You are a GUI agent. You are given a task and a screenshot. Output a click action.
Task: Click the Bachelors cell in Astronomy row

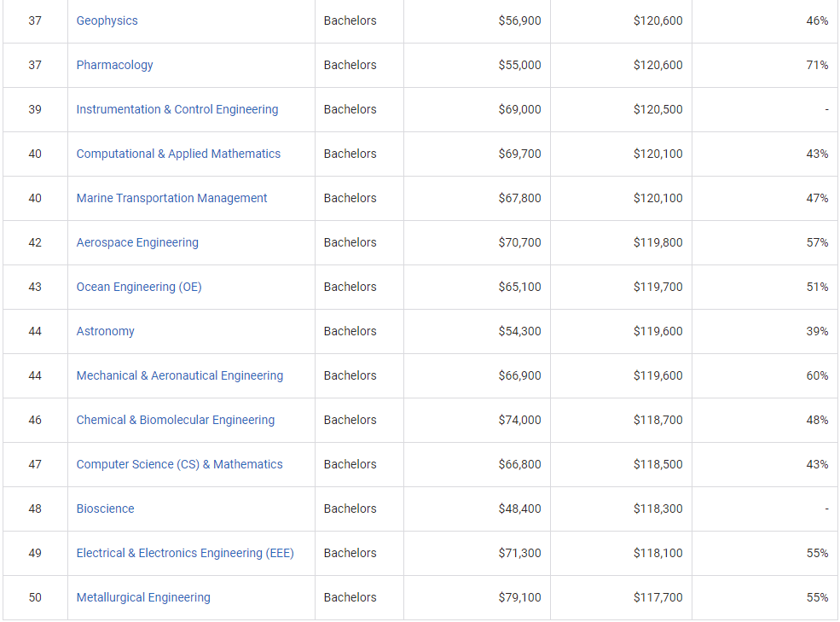(x=360, y=331)
